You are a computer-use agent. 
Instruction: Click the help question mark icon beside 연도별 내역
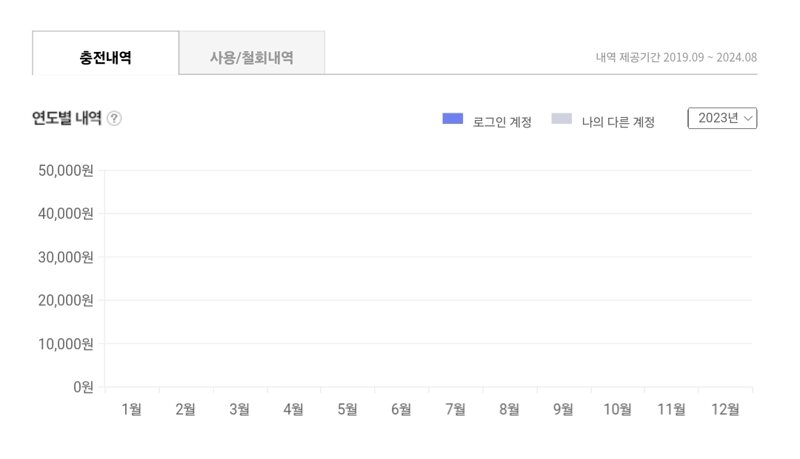point(114,118)
